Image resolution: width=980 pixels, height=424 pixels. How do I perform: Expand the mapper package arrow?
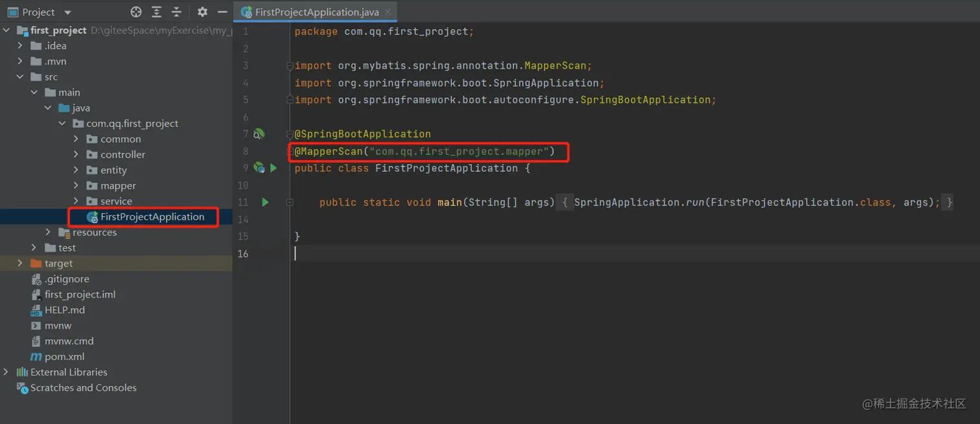[76, 185]
